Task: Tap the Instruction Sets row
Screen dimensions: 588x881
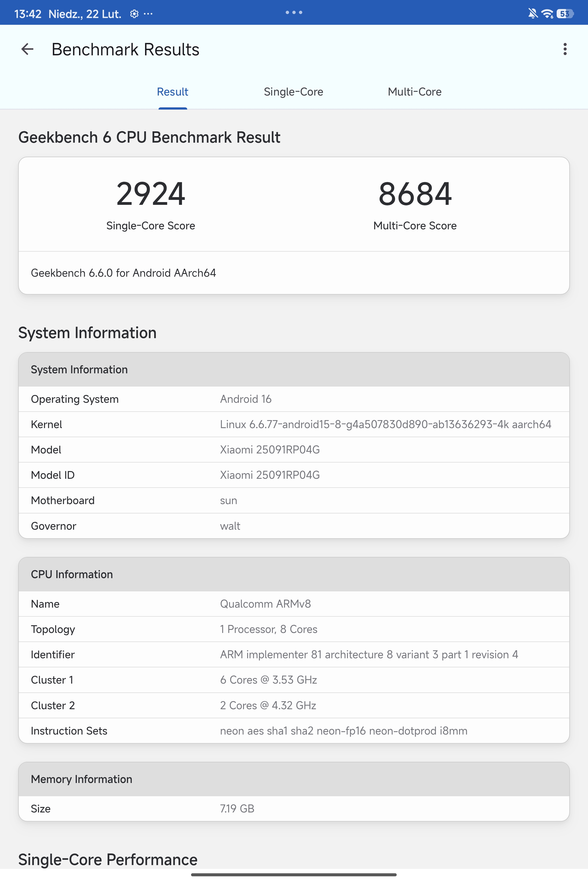Action: (294, 731)
